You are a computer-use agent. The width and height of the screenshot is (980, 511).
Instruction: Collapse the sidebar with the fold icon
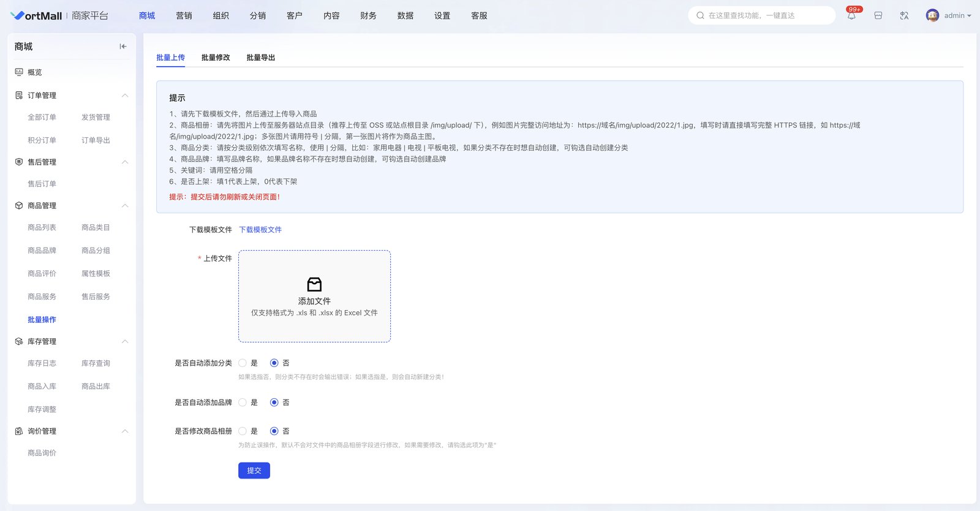[x=123, y=47]
